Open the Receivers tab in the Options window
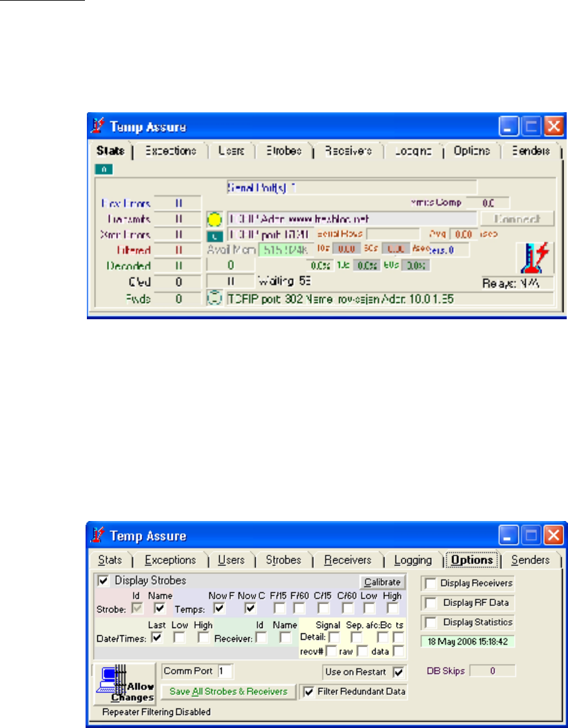Viewport: 568px width, 728px height. 348,559
